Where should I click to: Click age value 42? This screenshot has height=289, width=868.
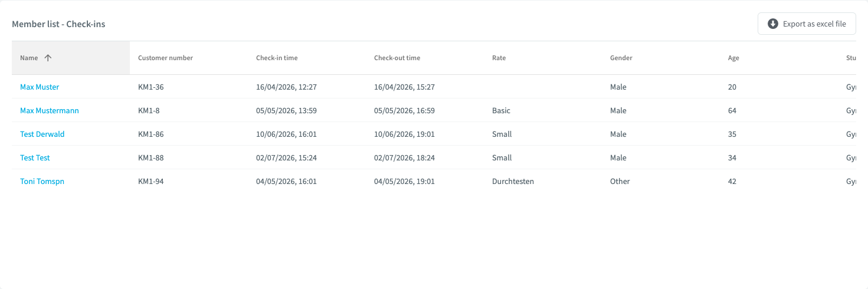[732, 181]
